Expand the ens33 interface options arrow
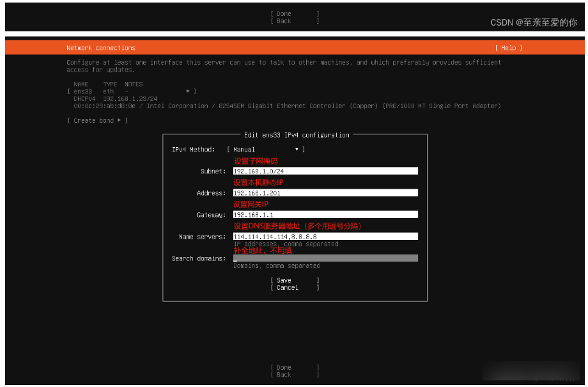588x387 pixels. [188, 91]
